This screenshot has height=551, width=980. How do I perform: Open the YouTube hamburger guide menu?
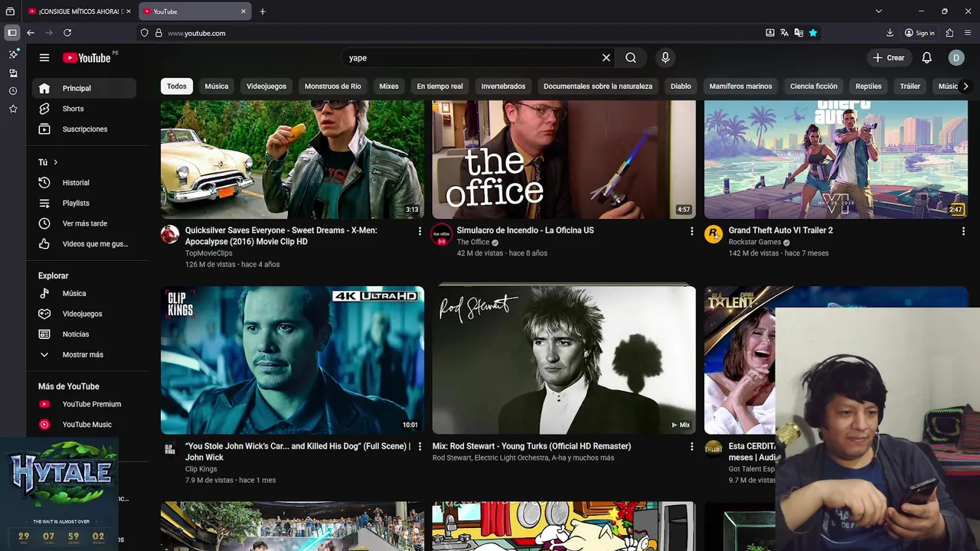tap(44, 57)
